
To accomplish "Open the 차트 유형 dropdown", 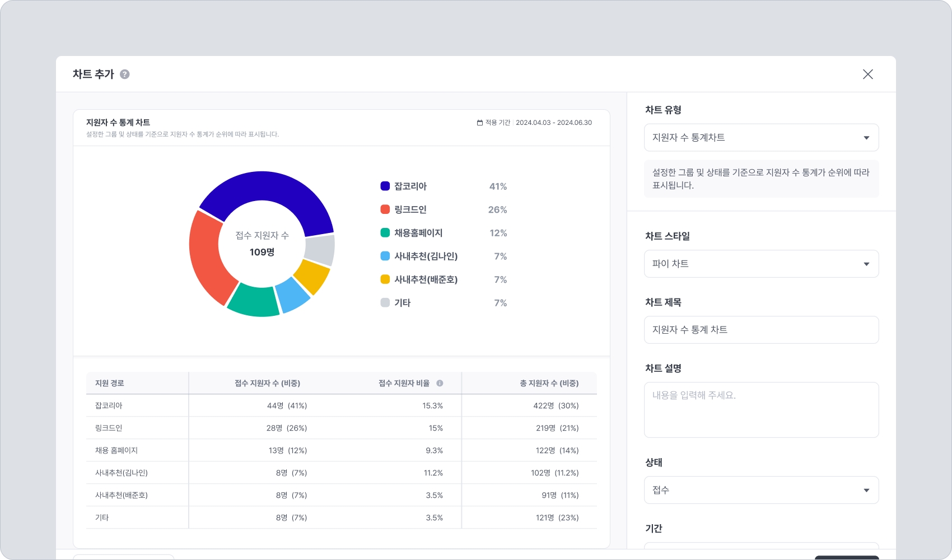I will (761, 138).
